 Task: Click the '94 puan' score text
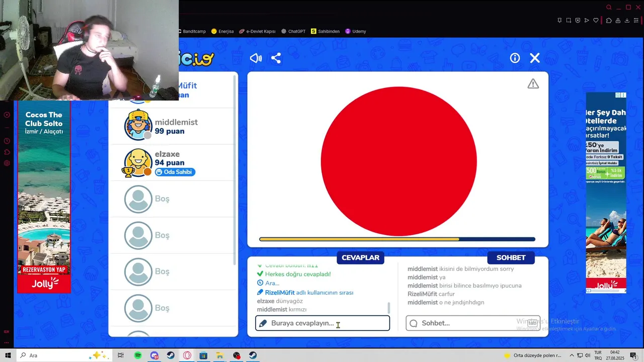pos(170,163)
